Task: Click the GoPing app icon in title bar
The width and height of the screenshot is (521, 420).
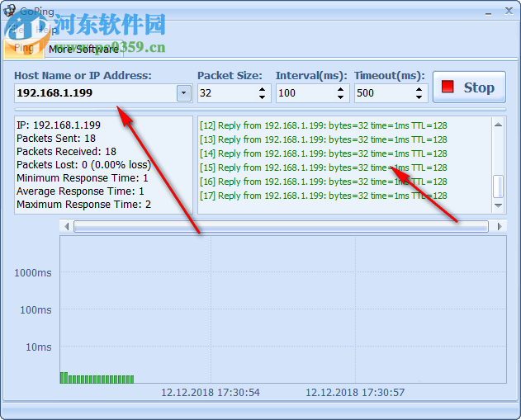Action: click(9, 10)
